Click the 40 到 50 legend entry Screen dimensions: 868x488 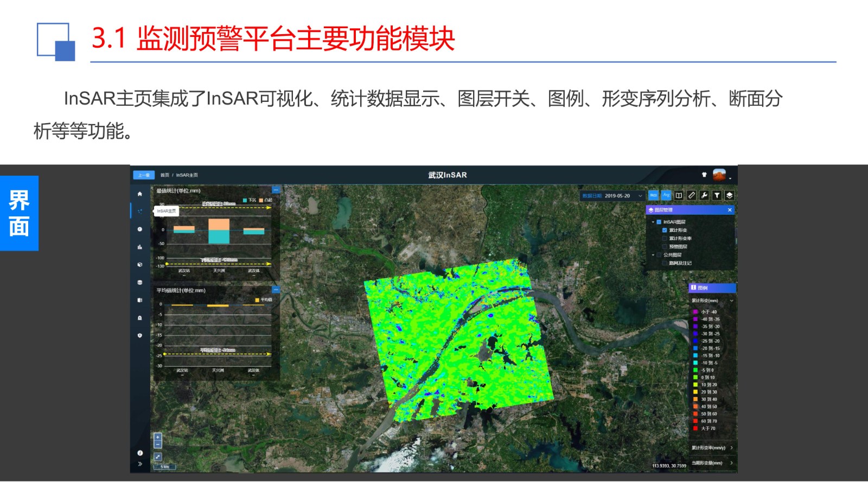[x=705, y=407]
